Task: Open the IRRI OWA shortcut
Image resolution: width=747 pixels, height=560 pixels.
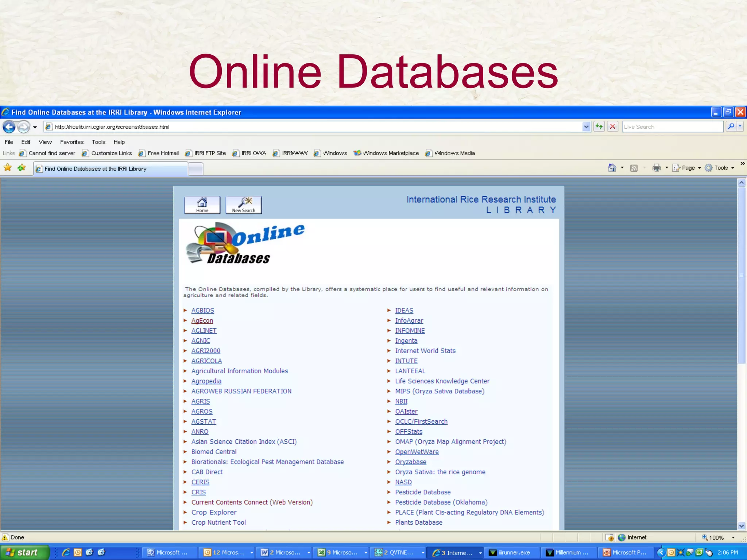Action: [x=249, y=153]
